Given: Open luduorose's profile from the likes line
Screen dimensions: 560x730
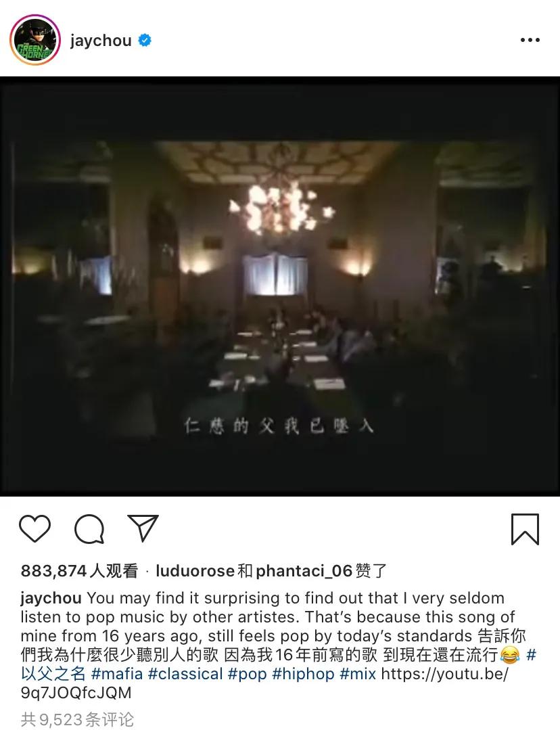Looking at the screenshot, I should tap(195, 571).
